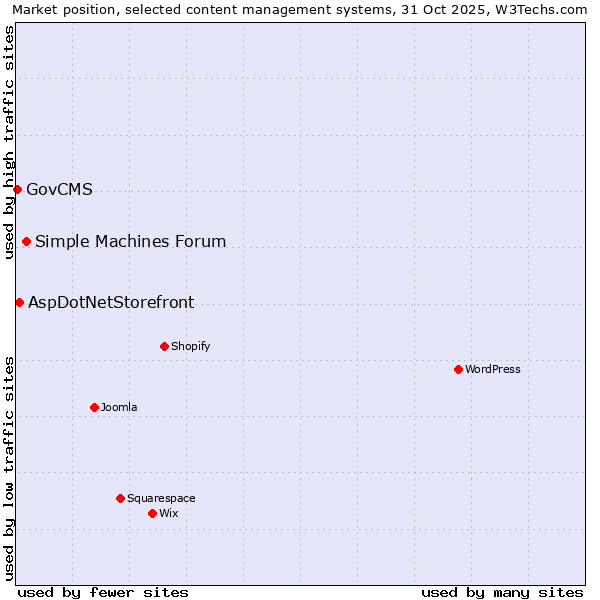Select the WordPress data point marker
Screen dimensions: 600x600
[x=458, y=369]
